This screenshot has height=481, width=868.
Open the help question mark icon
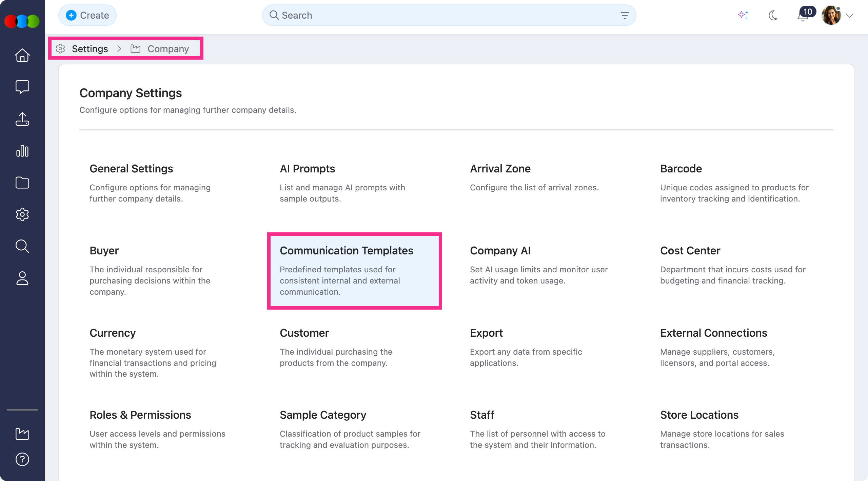coord(22,459)
